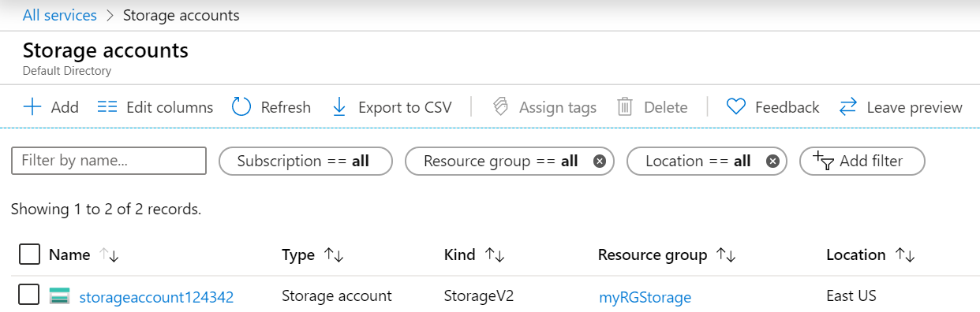Click Storage accounts in the breadcrumb
Image resolution: width=980 pixels, height=312 pixels.
(x=181, y=15)
